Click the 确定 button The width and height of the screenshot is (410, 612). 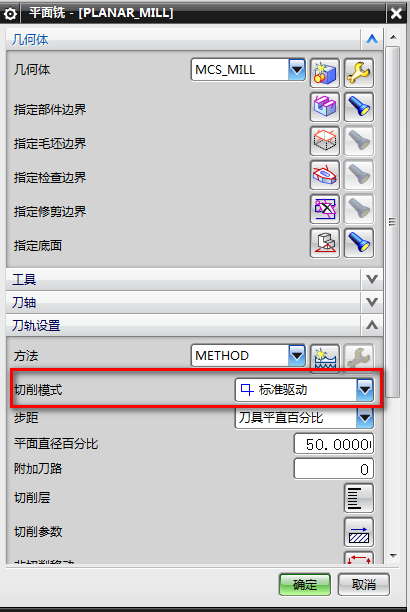point(305,584)
